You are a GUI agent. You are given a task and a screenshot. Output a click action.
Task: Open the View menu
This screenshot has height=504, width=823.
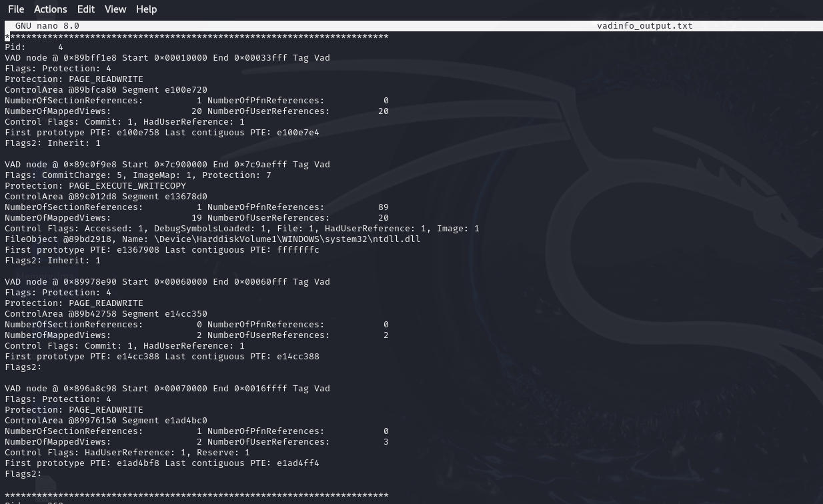115,9
